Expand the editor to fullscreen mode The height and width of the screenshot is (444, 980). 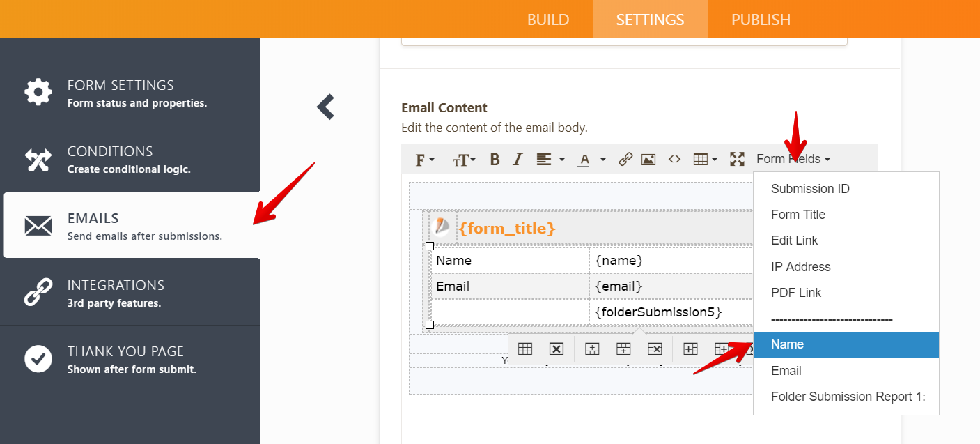pyautogui.click(x=737, y=159)
